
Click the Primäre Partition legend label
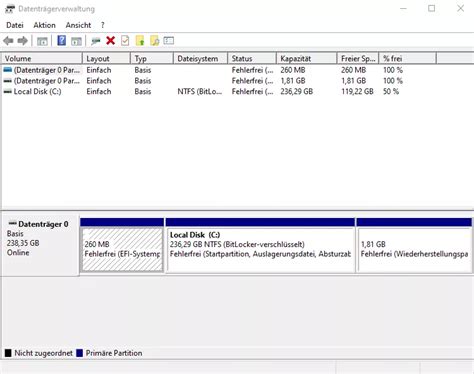pyautogui.click(x=114, y=353)
